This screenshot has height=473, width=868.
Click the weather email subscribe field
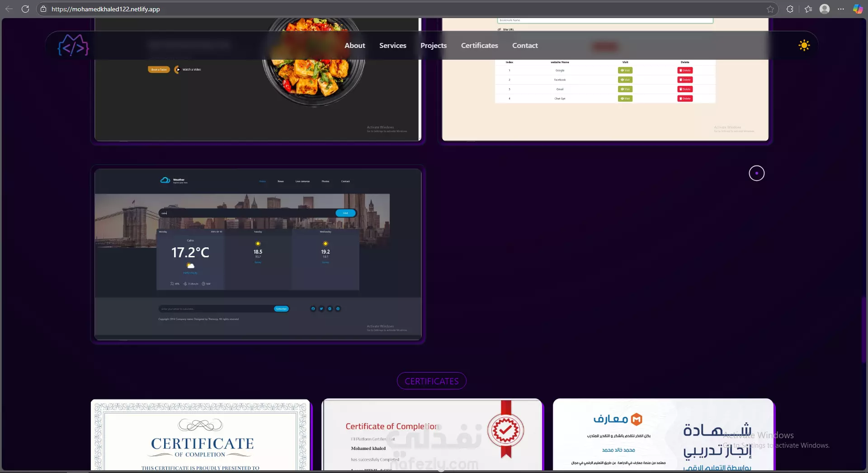216,309
